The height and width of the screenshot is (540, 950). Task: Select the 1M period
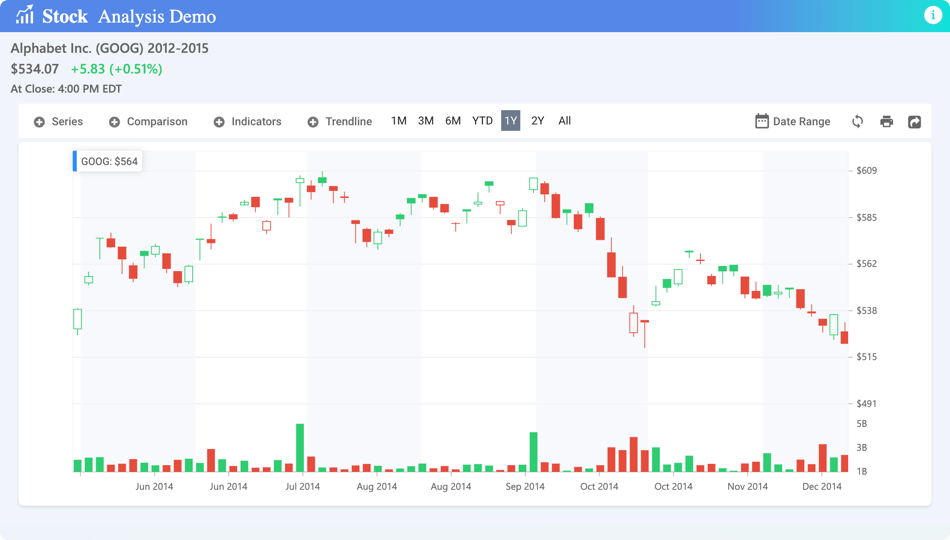399,121
